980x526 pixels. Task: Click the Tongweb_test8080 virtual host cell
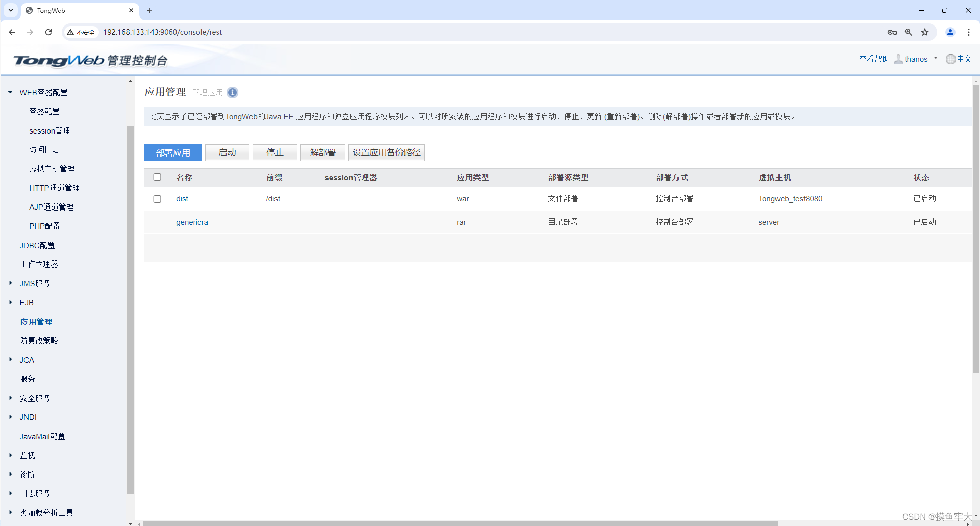click(x=790, y=199)
